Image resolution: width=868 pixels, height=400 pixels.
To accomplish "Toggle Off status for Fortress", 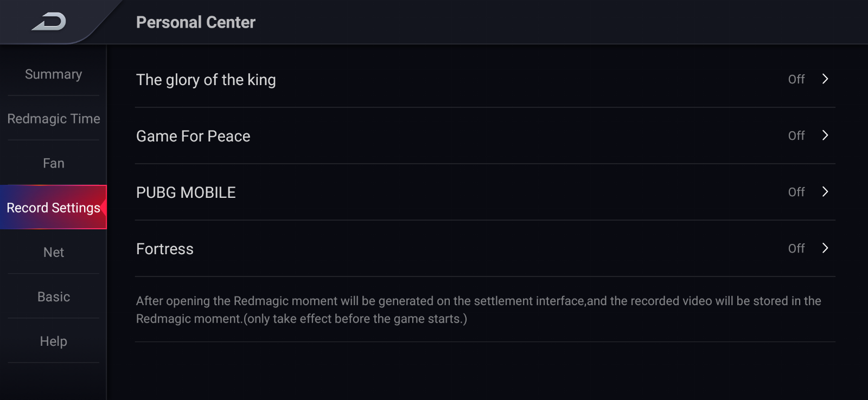I will point(796,248).
